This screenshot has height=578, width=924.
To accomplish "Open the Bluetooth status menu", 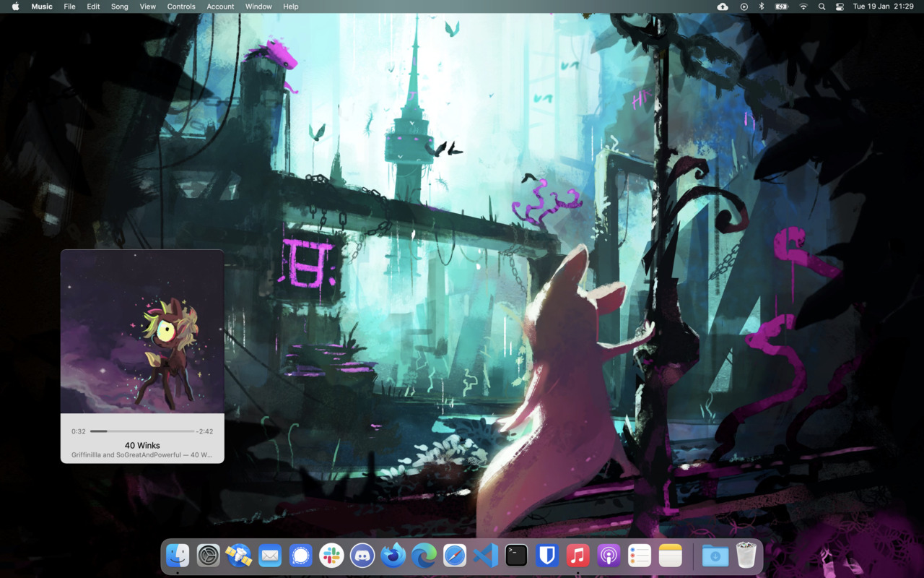I will [x=762, y=7].
